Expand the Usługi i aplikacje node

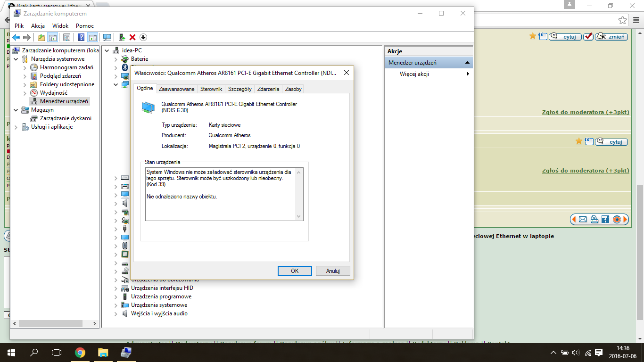coord(17,127)
